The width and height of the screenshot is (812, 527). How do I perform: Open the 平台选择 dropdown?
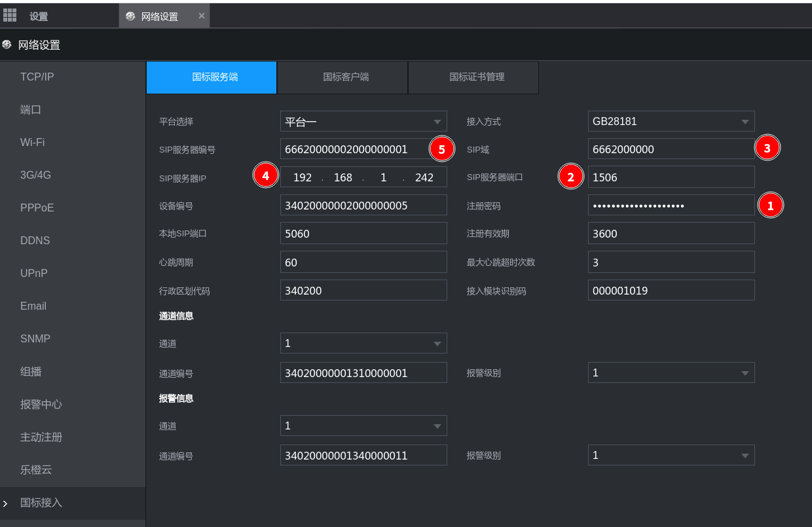363,121
